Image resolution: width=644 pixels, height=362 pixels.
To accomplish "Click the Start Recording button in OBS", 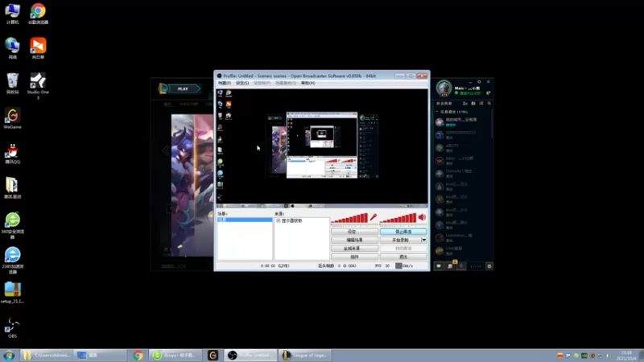I will (400, 240).
